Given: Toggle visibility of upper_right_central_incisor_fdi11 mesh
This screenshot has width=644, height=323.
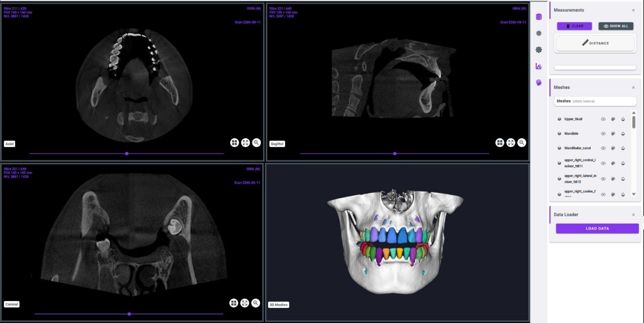Looking at the screenshot, I should pos(603,163).
